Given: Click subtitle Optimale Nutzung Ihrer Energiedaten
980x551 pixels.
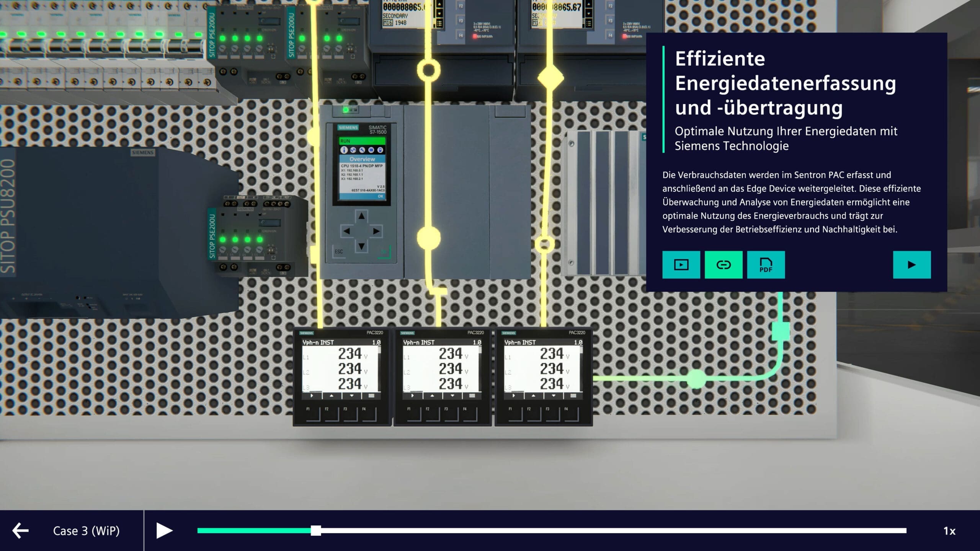Looking at the screenshot, I should coord(786,139).
